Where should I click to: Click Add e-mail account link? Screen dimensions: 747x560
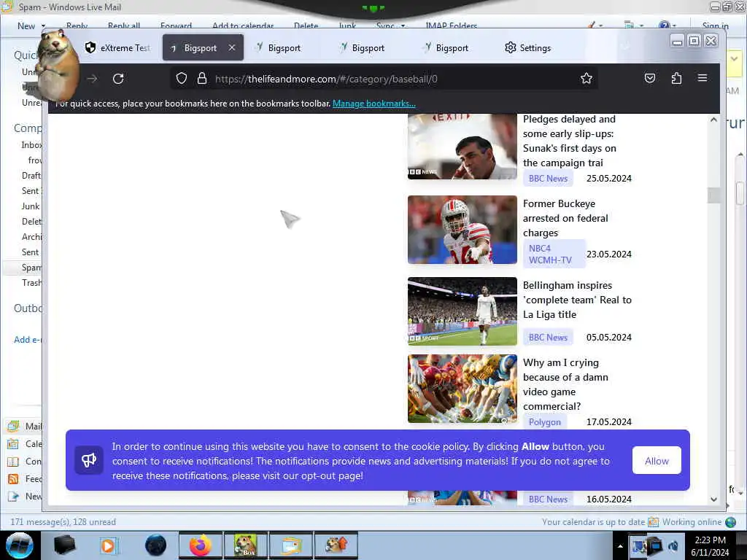[x=28, y=340]
